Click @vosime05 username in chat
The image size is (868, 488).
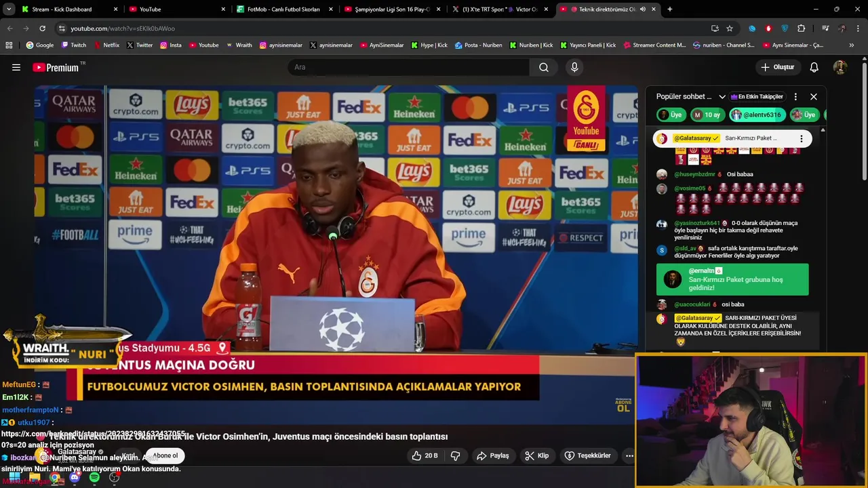pos(690,188)
